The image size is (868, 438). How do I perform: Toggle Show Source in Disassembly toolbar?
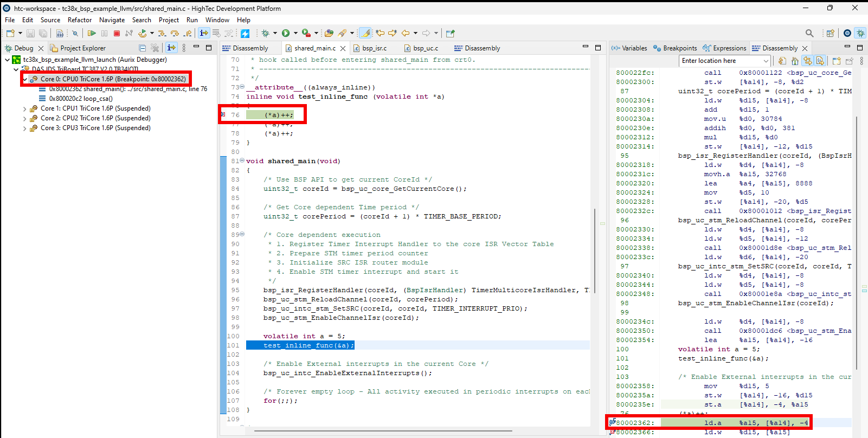point(820,61)
